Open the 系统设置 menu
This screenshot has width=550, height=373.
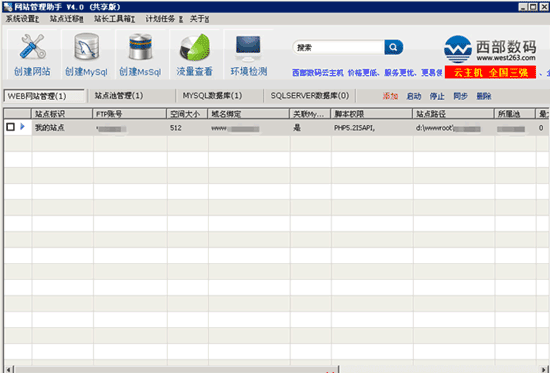click(22, 19)
